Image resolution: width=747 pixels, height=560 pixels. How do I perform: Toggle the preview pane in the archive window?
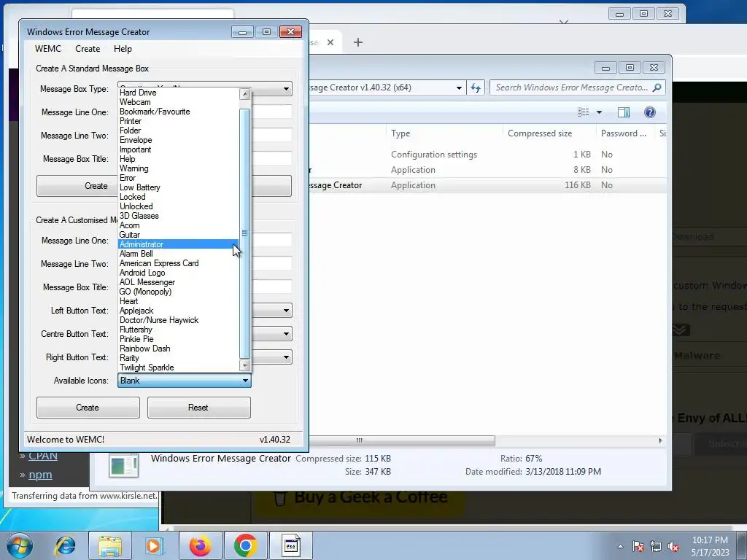623,112
